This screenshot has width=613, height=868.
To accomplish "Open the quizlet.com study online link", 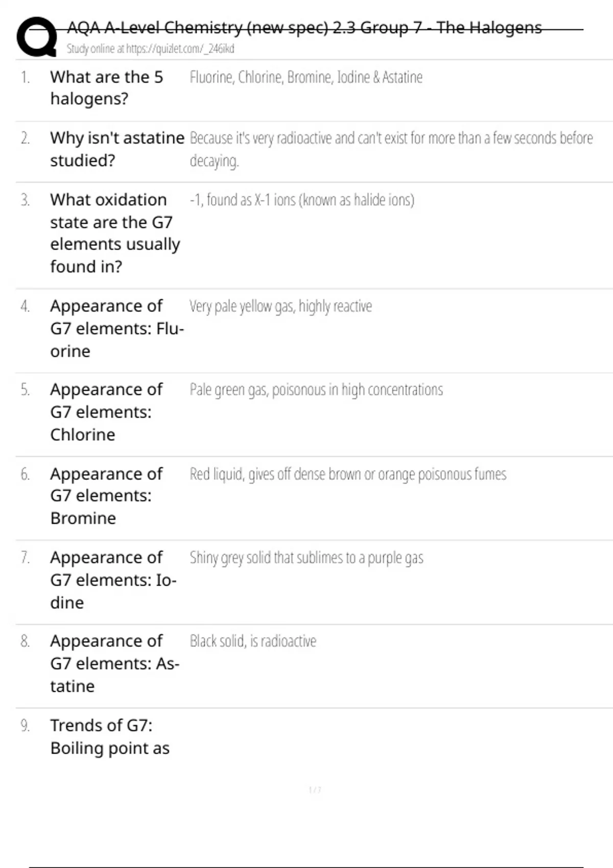I will (150, 49).
